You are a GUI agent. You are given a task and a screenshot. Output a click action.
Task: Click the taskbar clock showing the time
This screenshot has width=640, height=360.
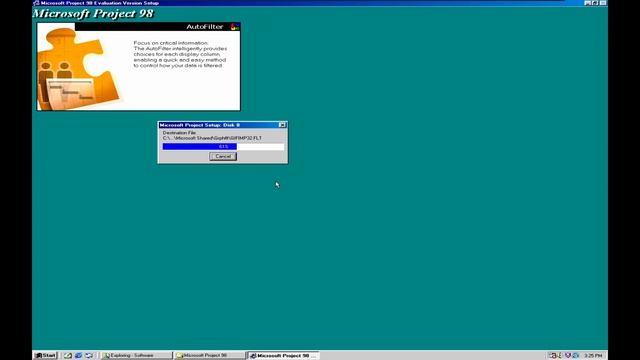click(x=593, y=356)
